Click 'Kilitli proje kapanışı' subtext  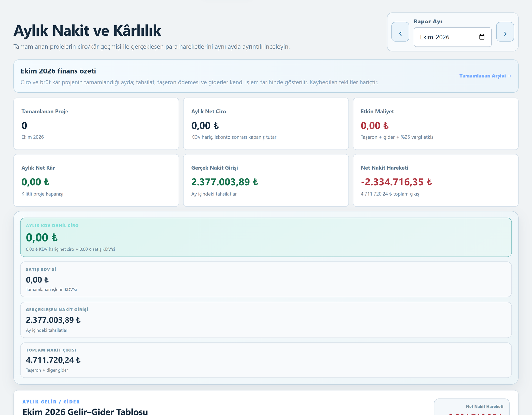tap(42, 194)
